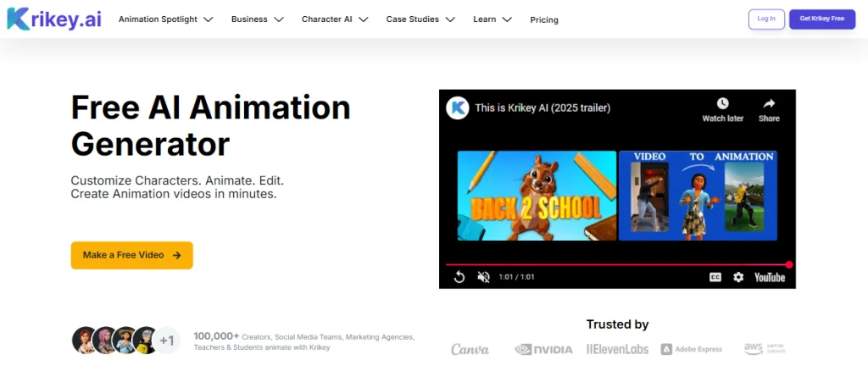Screen dimensions: 868x382
Task: Toggle closed captions CC button
Action: (715, 277)
